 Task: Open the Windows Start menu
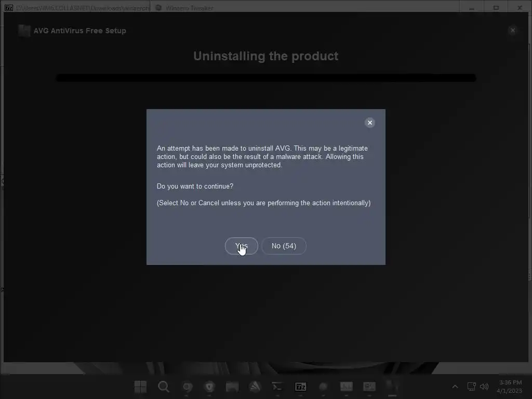pyautogui.click(x=140, y=387)
